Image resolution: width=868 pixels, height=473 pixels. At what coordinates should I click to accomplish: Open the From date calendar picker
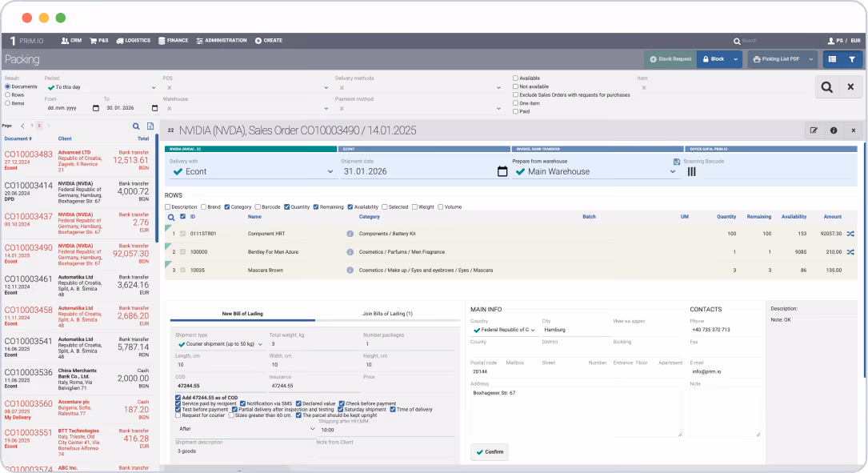click(x=96, y=108)
